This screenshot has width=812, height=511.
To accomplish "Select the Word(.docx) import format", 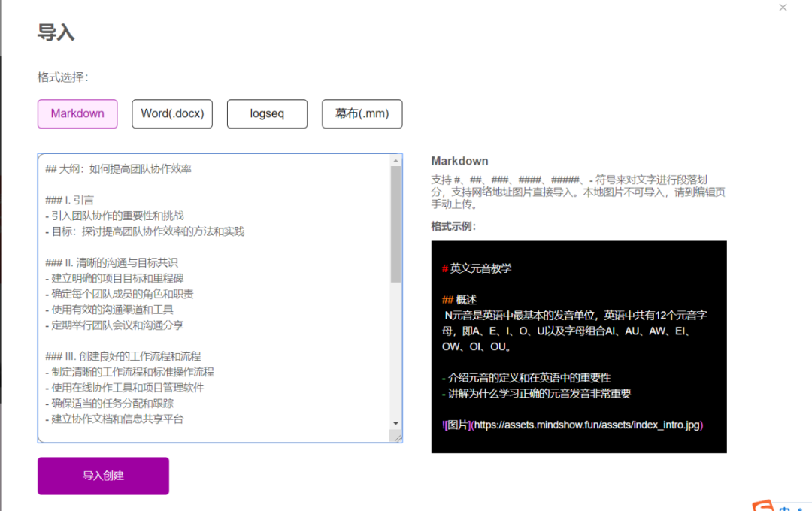I will point(171,113).
